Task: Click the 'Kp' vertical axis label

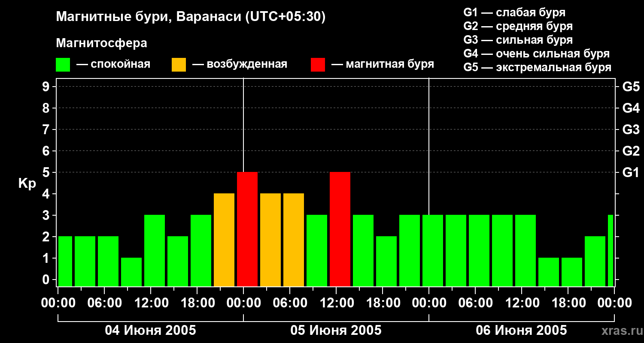Action: point(27,184)
